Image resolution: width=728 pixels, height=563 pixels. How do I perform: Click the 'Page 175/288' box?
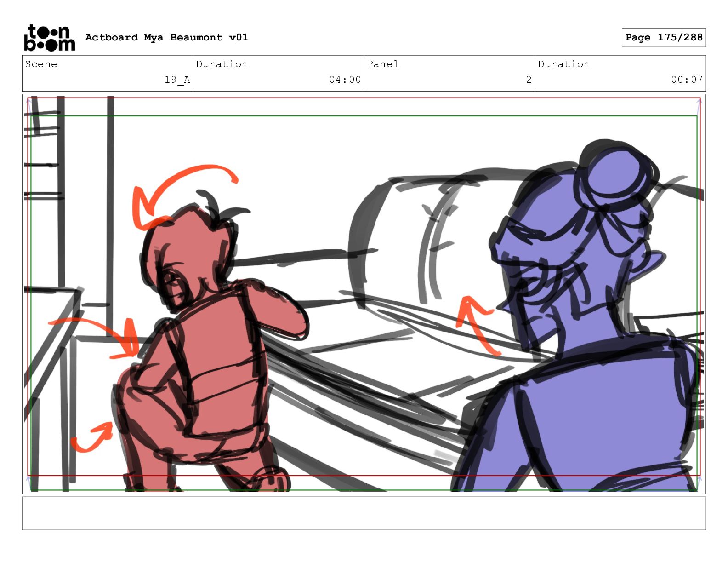[664, 38]
